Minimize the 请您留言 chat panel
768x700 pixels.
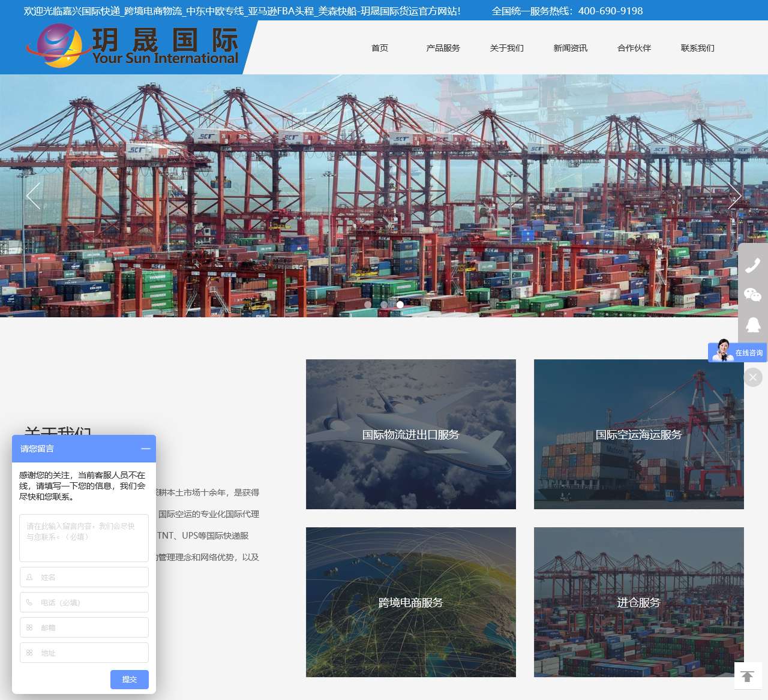tap(146, 449)
